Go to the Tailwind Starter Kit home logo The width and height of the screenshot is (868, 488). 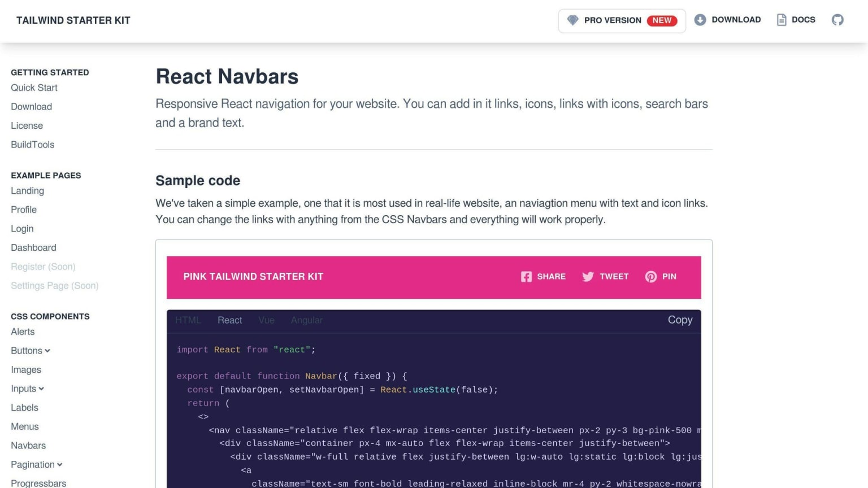(x=73, y=20)
